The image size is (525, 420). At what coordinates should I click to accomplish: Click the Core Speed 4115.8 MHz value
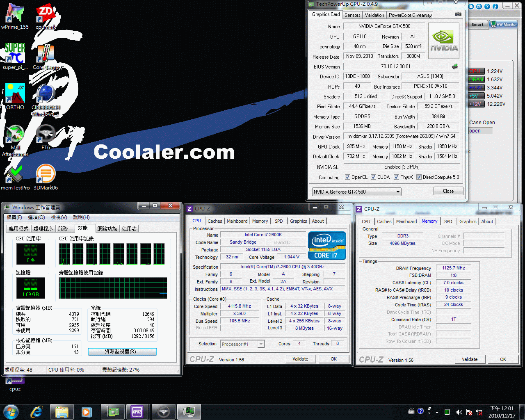(240, 306)
